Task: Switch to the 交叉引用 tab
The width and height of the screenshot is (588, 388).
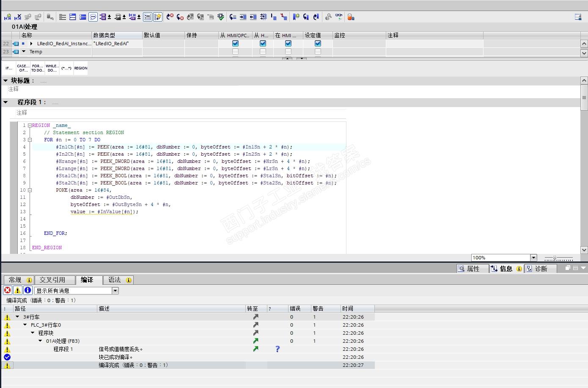Action: [52, 280]
